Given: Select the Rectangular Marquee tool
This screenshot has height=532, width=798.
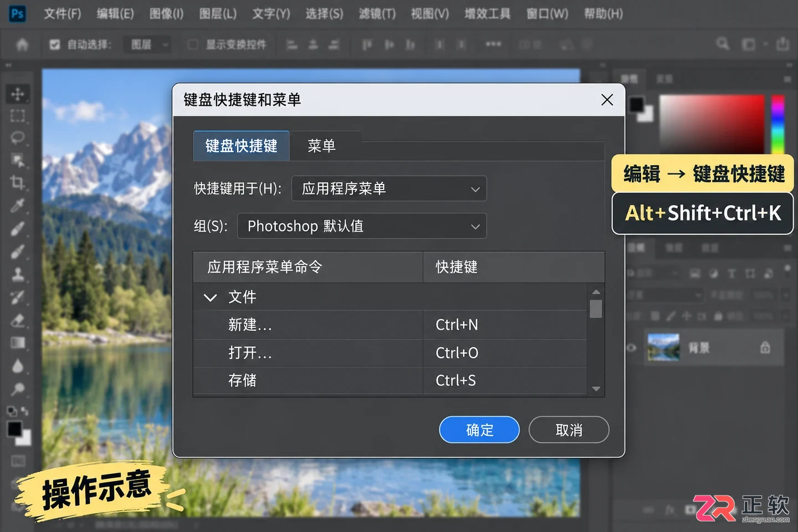Looking at the screenshot, I should tap(18, 116).
